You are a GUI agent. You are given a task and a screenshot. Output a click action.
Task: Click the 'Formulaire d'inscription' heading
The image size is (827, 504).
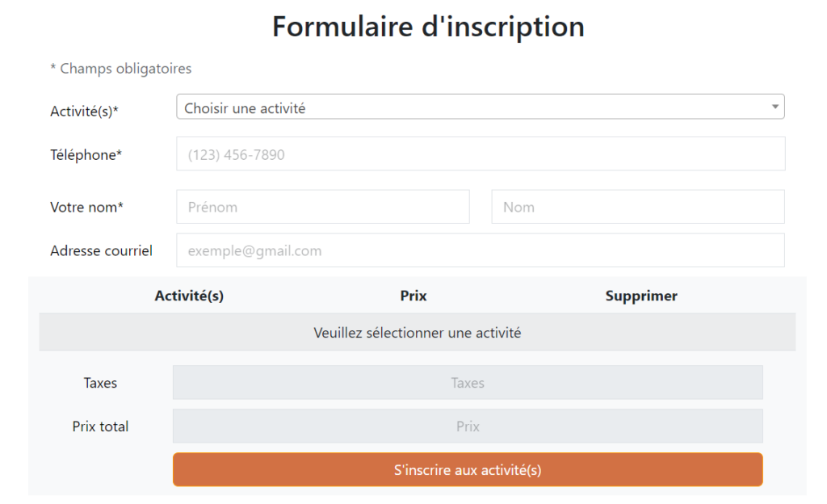click(428, 27)
